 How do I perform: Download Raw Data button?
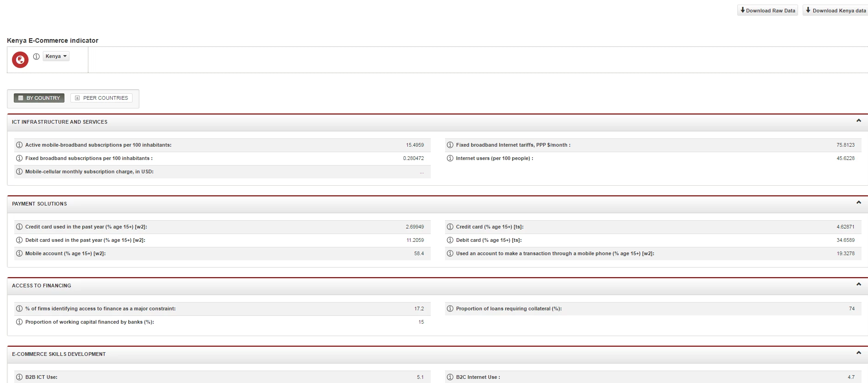pyautogui.click(x=768, y=10)
